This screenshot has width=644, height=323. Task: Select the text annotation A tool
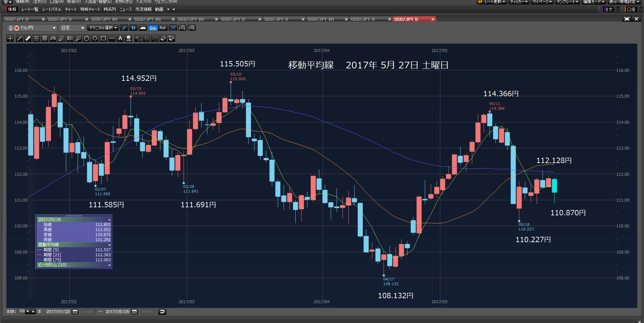[x=120, y=38]
